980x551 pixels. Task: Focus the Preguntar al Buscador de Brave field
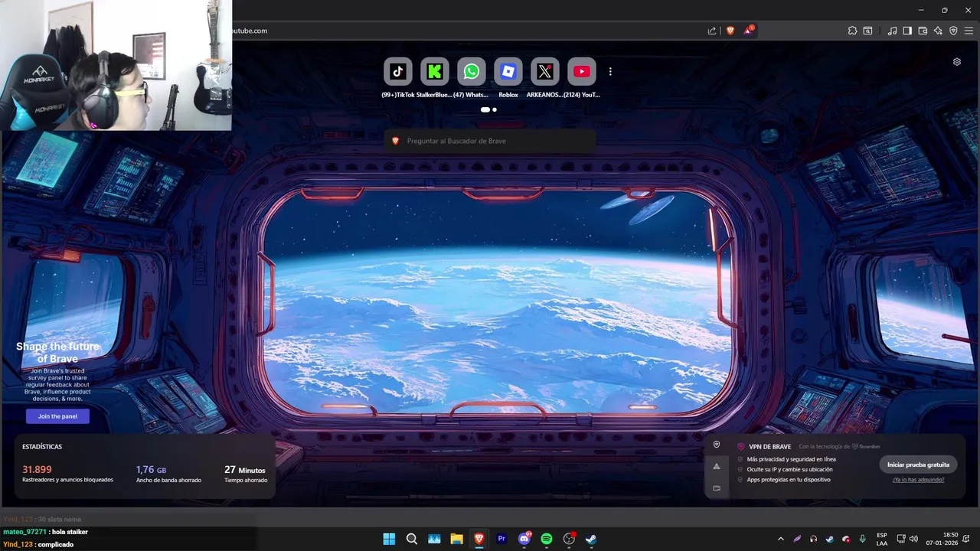point(490,141)
